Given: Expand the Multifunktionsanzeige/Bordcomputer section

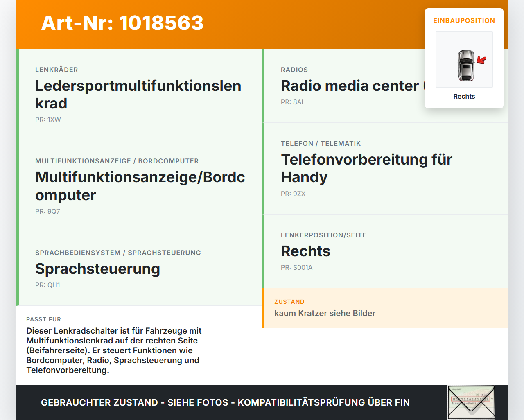Looking at the screenshot, I should 140,185.
